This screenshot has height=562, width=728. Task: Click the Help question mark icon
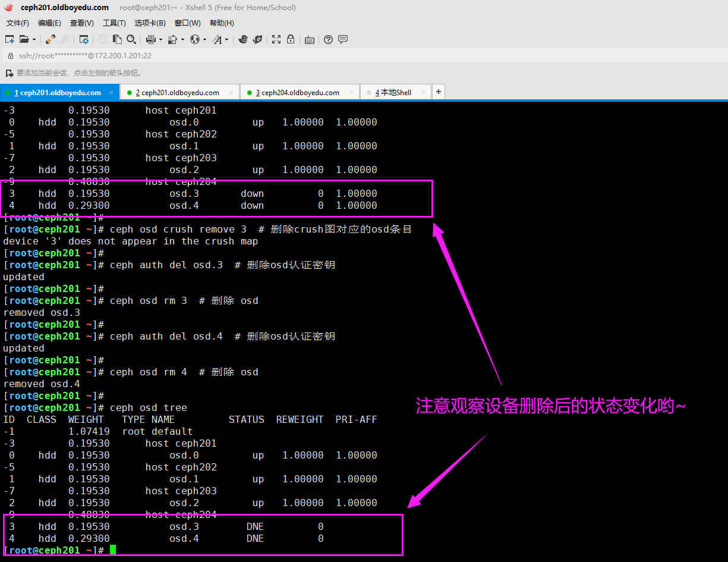point(328,40)
